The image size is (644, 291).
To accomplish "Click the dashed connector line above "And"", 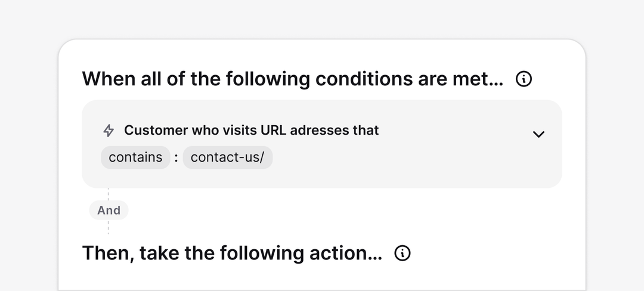I will click(109, 194).
